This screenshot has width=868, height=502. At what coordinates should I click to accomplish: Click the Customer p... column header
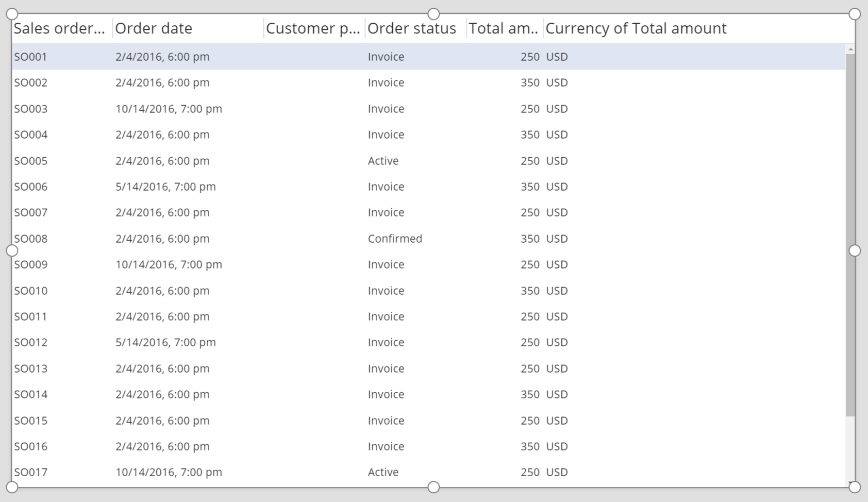(x=312, y=28)
